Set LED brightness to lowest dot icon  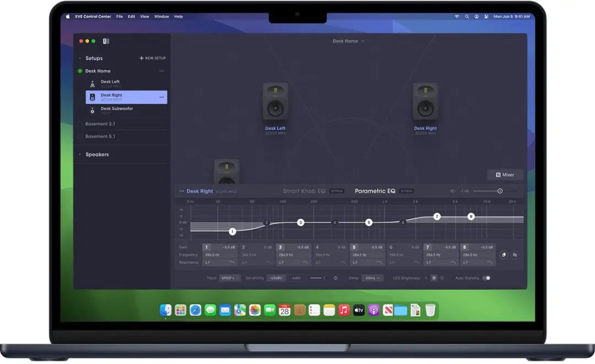click(426, 278)
